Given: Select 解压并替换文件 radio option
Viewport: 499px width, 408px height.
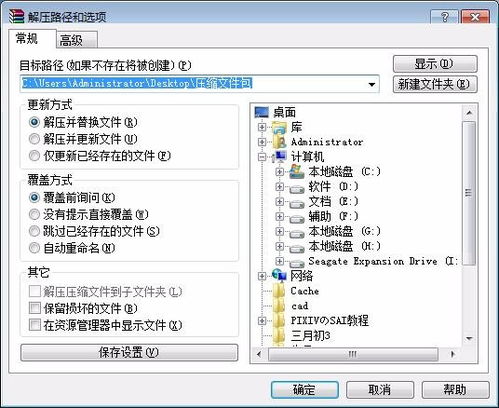Looking at the screenshot, I should point(34,122).
